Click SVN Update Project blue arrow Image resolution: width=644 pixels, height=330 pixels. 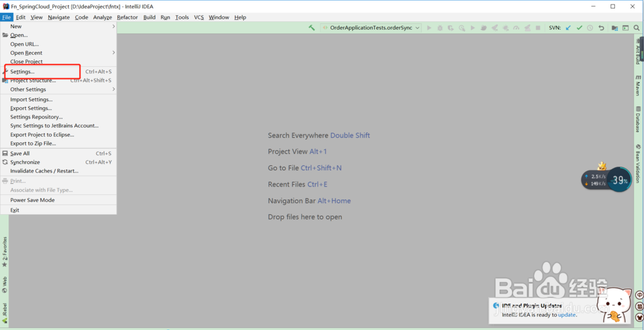(x=569, y=28)
